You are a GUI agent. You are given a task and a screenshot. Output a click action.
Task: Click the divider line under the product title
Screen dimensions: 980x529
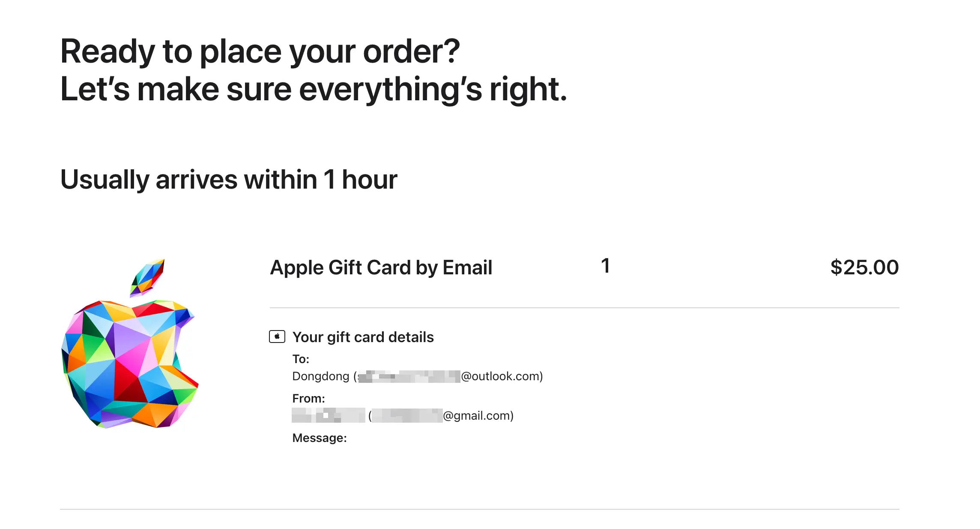click(584, 308)
